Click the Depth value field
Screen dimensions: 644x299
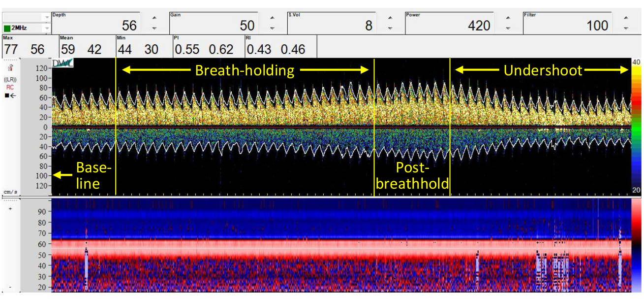[95, 23]
